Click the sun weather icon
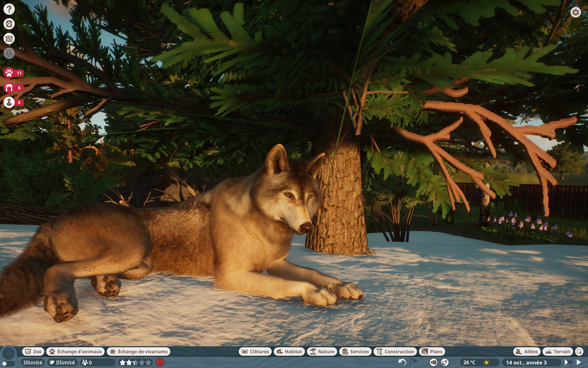Screen dimensions: 588x368 pos(486,362)
